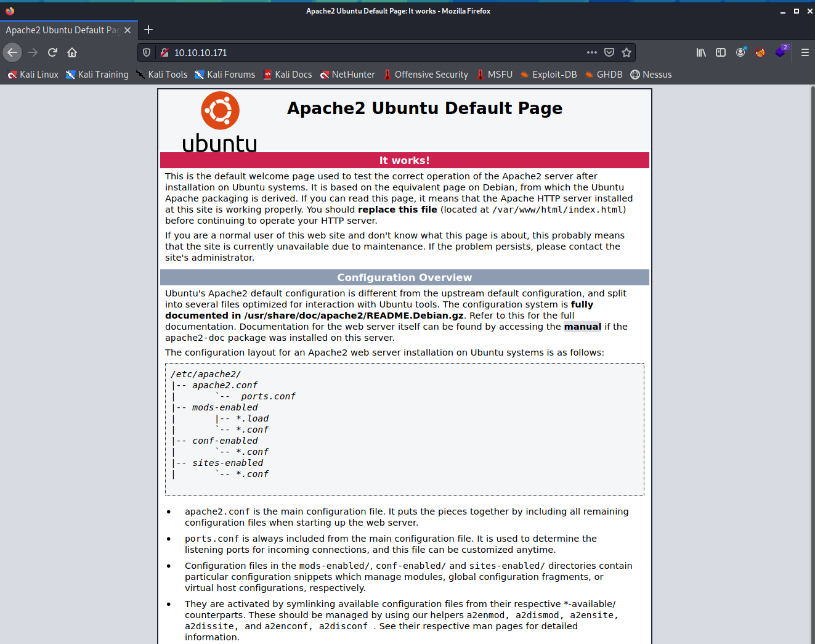Click the vertical page scrollbar

coord(812,364)
